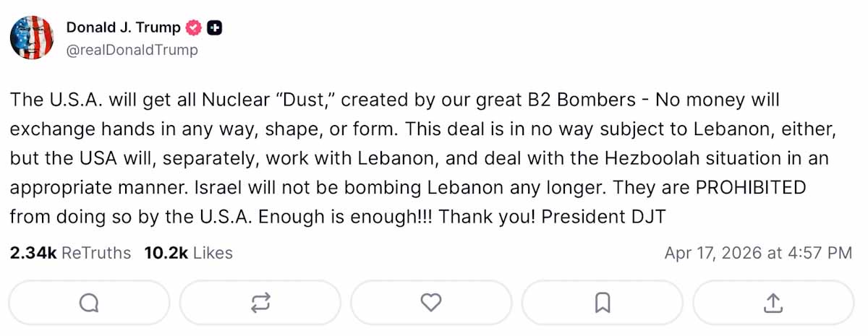
Task: Open the flag-themed profile avatar
Action: [32, 38]
